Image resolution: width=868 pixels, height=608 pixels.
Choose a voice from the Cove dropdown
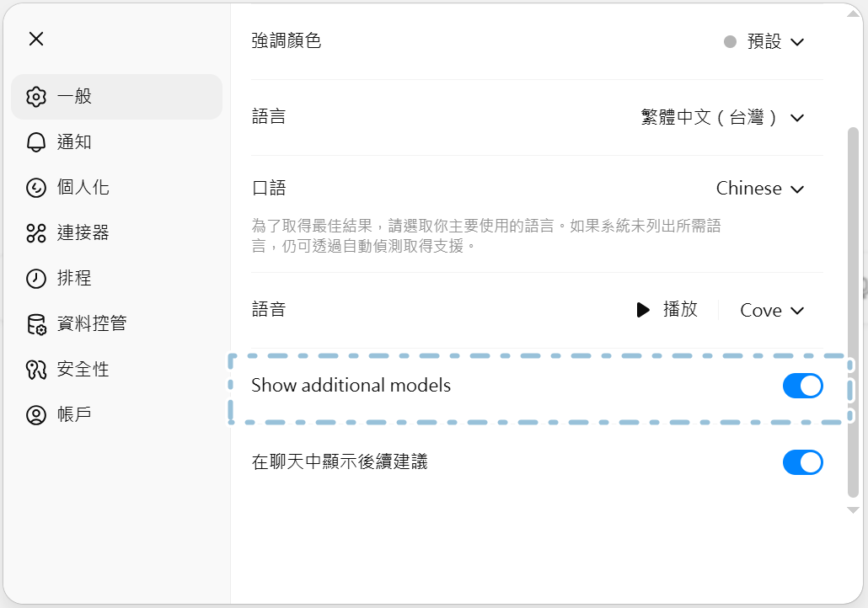tap(772, 311)
